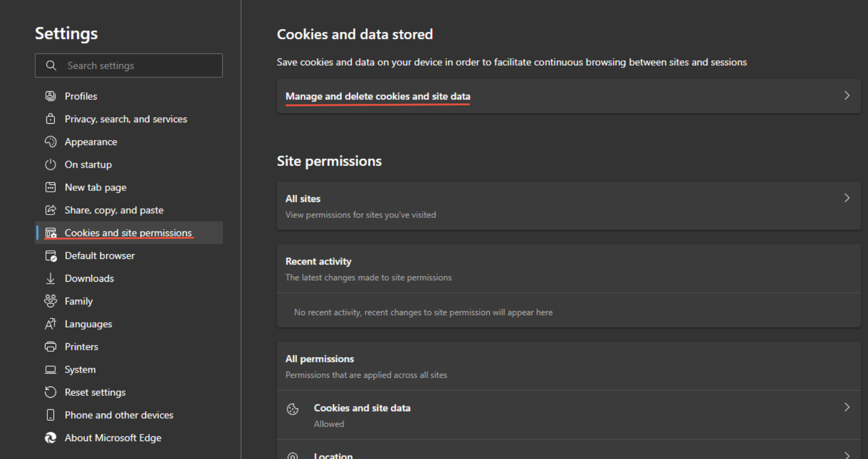Open About Microsoft Edge
The image size is (868, 459).
128,438
